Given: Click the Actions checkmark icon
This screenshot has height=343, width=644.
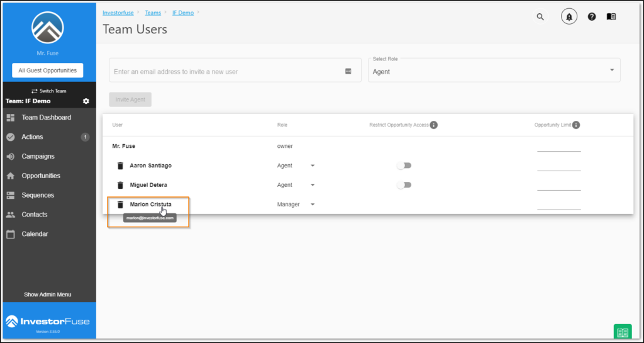Looking at the screenshot, I should tap(11, 137).
